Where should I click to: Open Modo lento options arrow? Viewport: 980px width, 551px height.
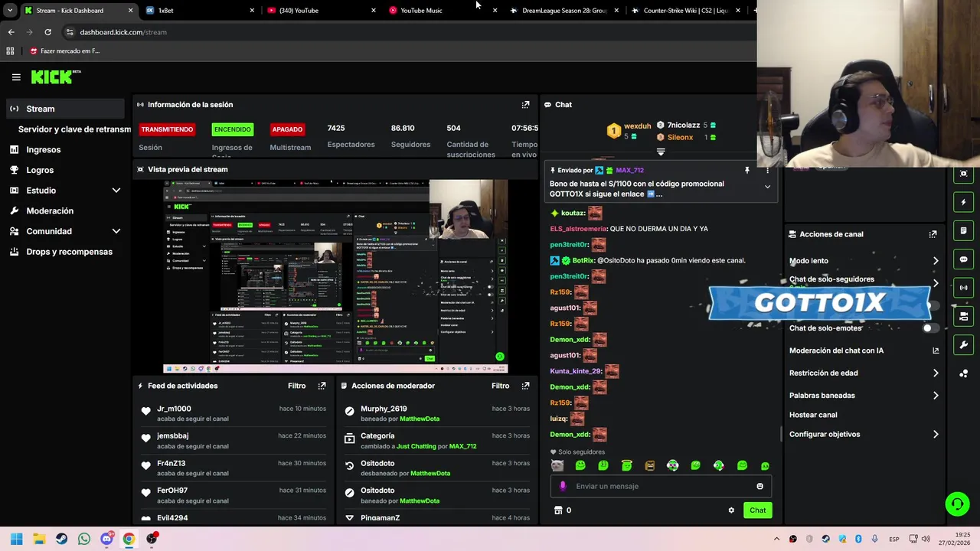point(936,261)
